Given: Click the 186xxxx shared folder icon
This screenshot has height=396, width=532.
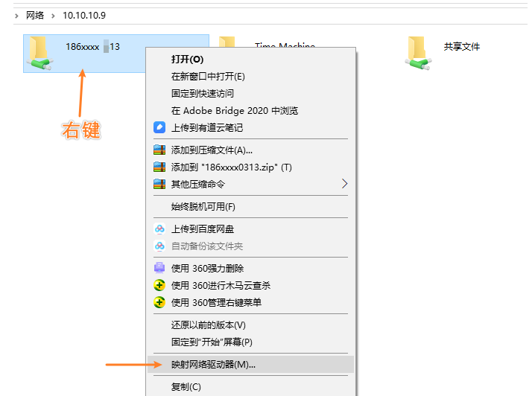Looking at the screenshot, I should [x=39, y=53].
